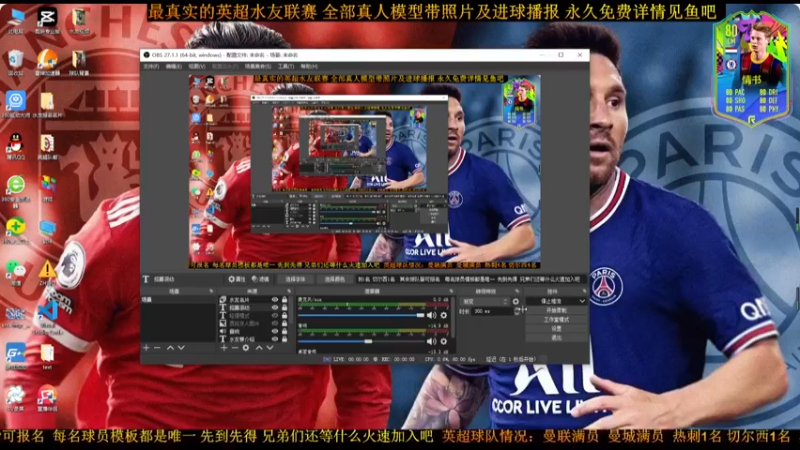The width and height of the screenshot is (800, 450).
Task: Open 工具(T) Tools menu in OBS
Action: pyautogui.click(x=286, y=66)
